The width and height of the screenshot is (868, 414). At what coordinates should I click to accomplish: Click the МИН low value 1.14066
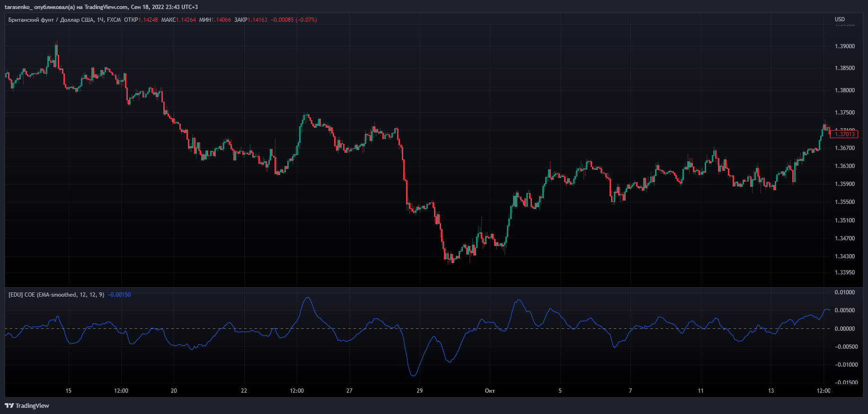click(221, 20)
